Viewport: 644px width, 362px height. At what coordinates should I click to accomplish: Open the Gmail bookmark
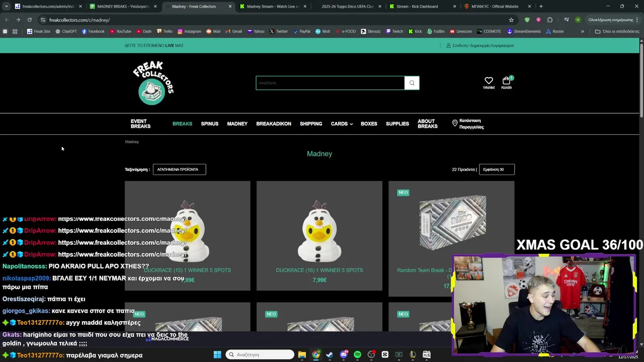click(233, 31)
